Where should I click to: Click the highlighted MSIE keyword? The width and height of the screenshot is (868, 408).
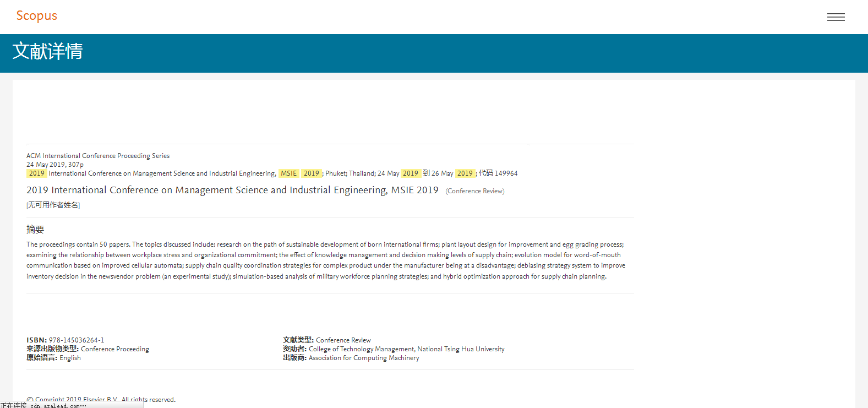289,173
